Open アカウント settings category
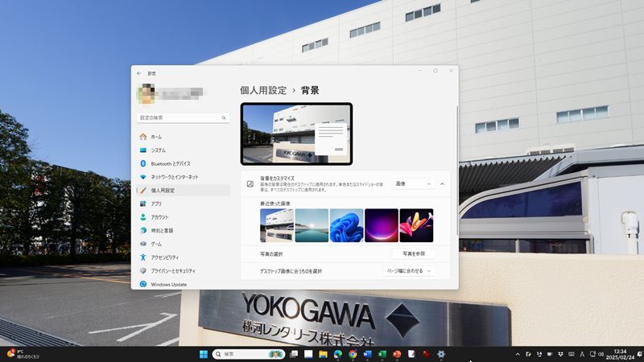The height and width of the screenshot is (362, 644). 184,217
